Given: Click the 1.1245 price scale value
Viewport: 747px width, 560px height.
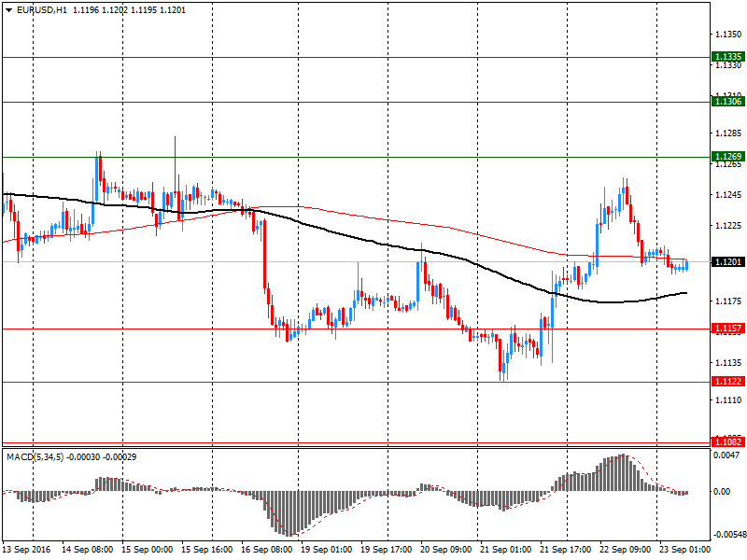Looking at the screenshot, I should coord(728,195).
